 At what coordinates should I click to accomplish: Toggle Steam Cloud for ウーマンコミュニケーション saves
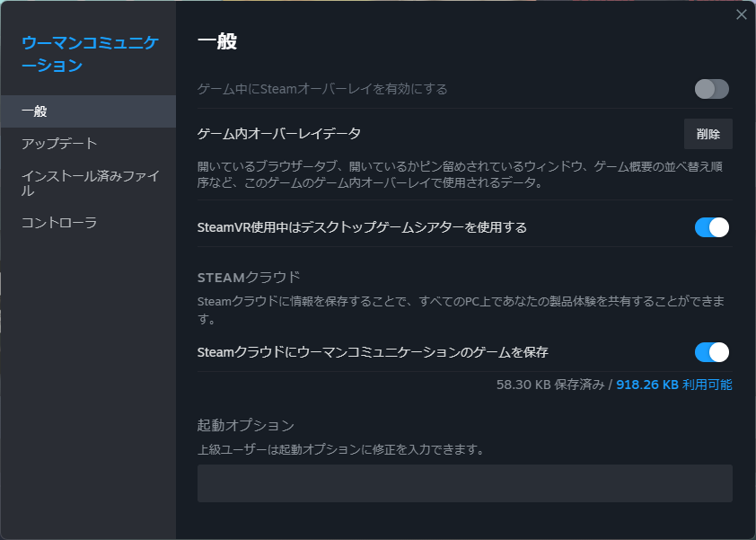coord(710,352)
